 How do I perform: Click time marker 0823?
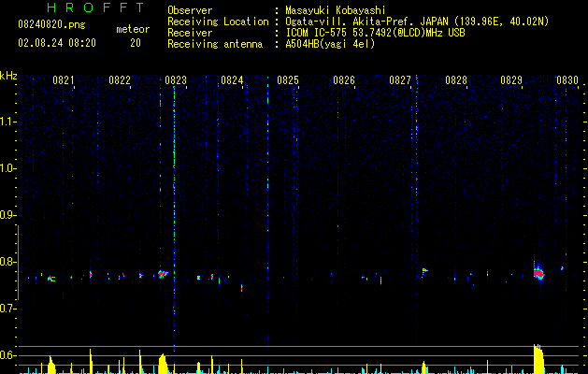(x=176, y=80)
